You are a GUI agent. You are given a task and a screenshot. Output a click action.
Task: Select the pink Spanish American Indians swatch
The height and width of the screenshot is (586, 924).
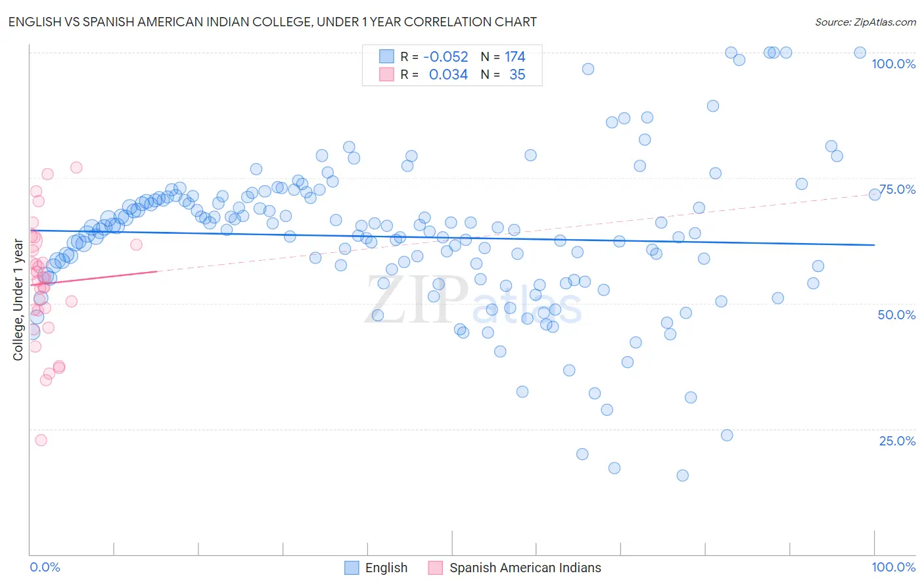436,568
